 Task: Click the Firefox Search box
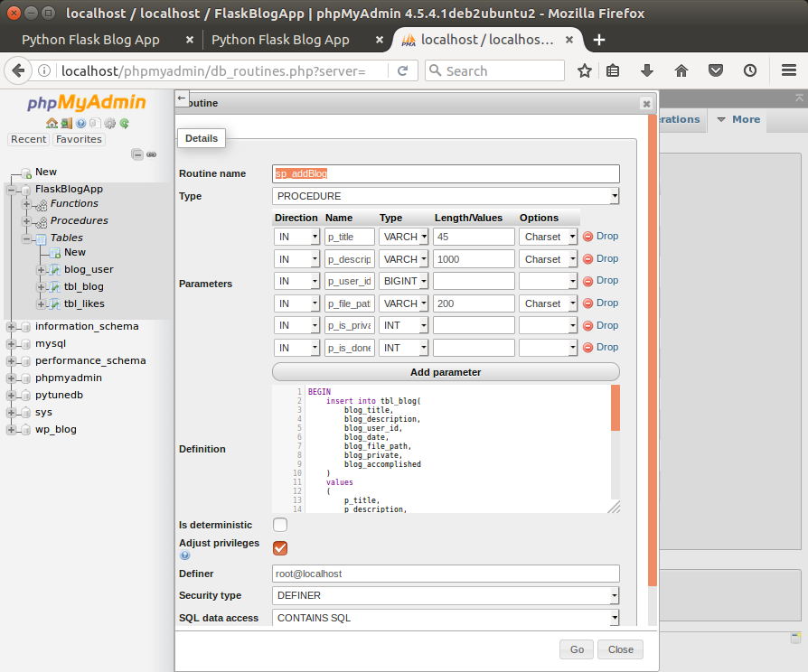pos(494,70)
